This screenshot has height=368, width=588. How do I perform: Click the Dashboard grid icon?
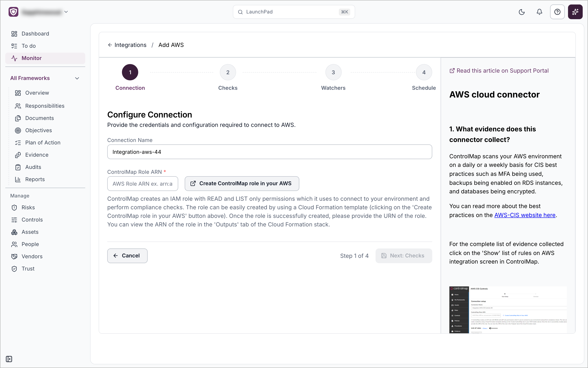[14, 34]
